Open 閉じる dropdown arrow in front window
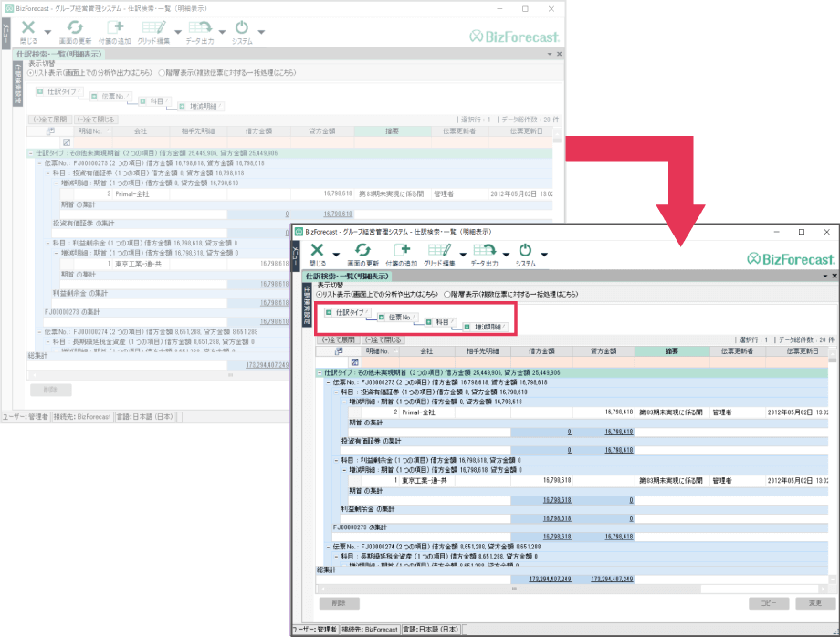Viewport: 840px width, 637px height. (x=336, y=255)
